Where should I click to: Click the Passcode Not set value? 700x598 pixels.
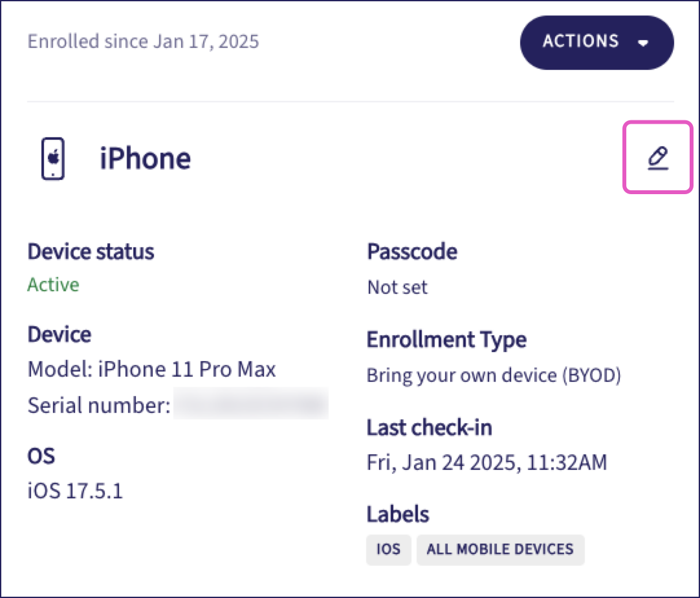point(397,287)
